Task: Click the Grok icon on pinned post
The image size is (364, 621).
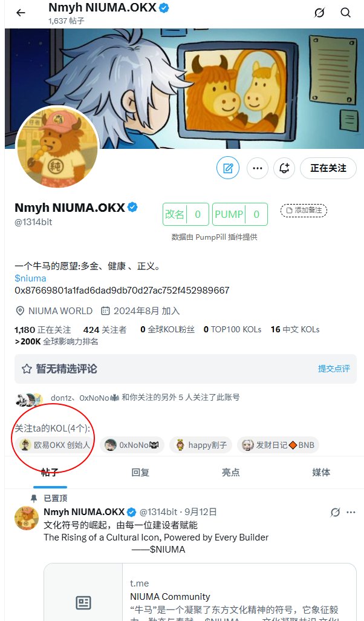Action: click(x=335, y=512)
